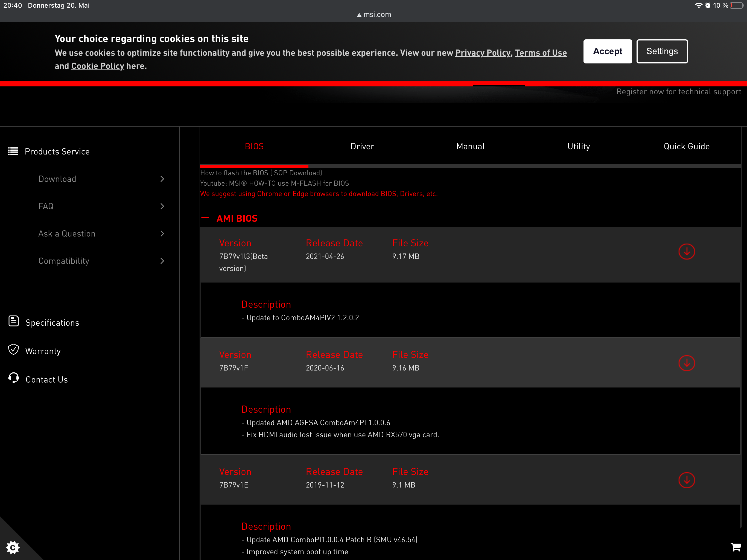
Task: Collapse the AMI BIOS section
Action: pyautogui.click(x=205, y=218)
